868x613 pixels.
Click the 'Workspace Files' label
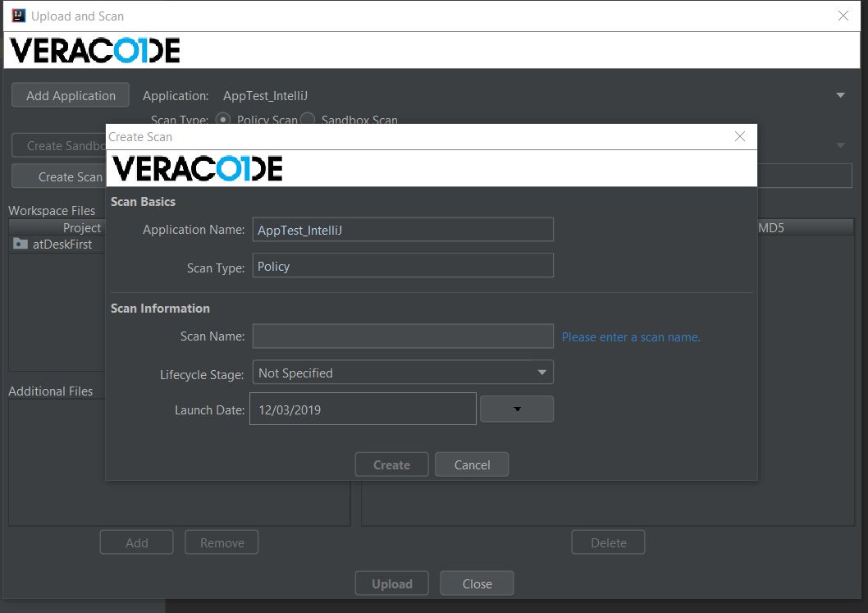tap(52, 210)
